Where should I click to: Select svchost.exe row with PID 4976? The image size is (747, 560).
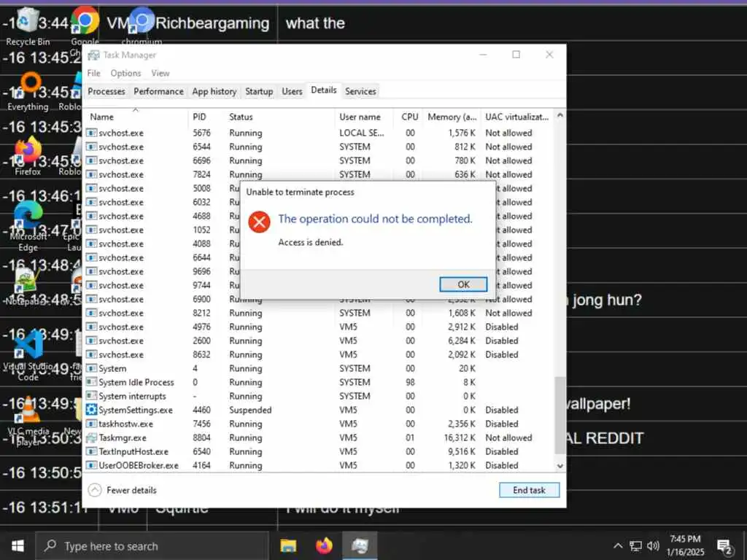point(320,327)
